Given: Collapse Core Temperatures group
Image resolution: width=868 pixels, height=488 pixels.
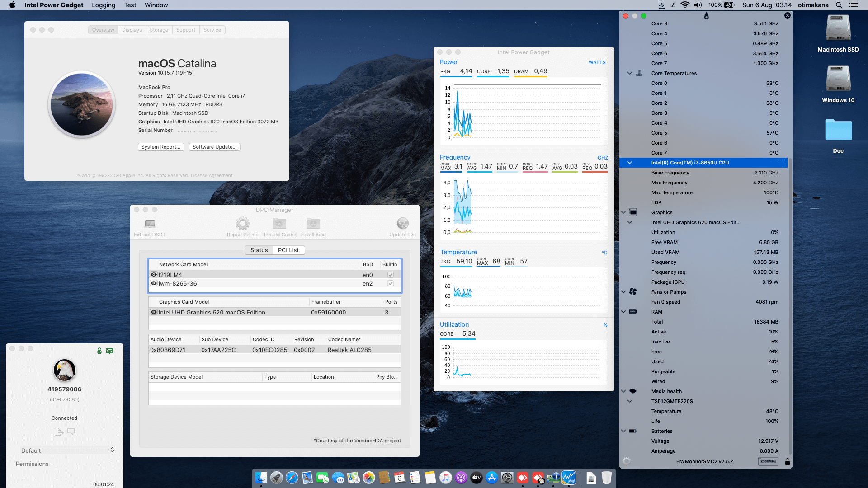Looking at the screenshot, I should click(630, 73).
